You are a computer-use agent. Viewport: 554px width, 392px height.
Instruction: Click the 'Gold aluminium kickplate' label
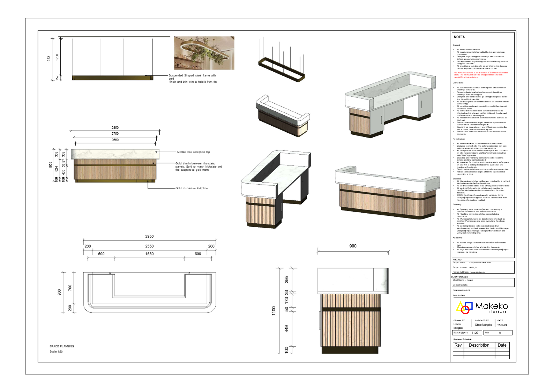click(191, 188)
